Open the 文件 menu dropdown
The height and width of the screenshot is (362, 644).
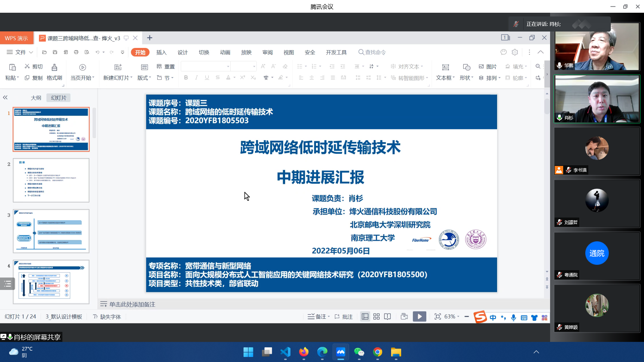[20, 52]
